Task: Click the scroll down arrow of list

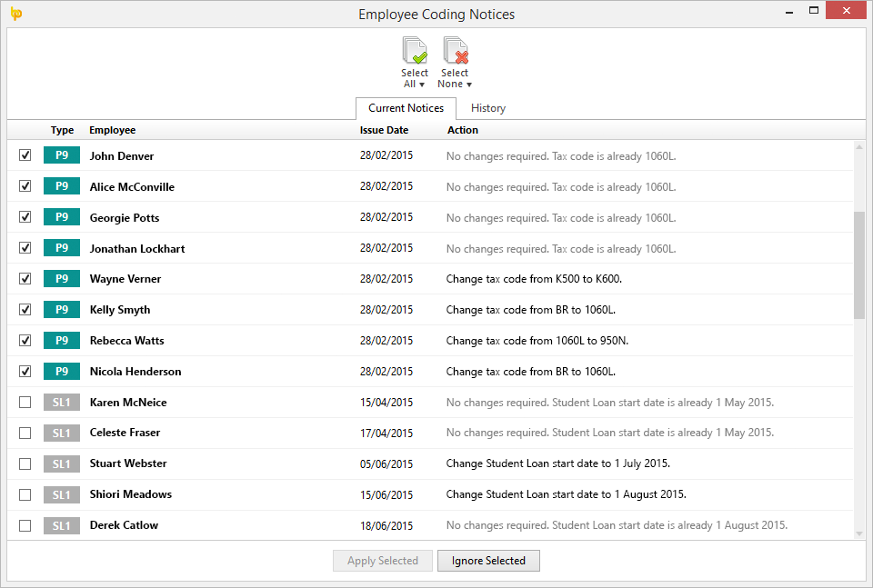Action: point(859,533)
